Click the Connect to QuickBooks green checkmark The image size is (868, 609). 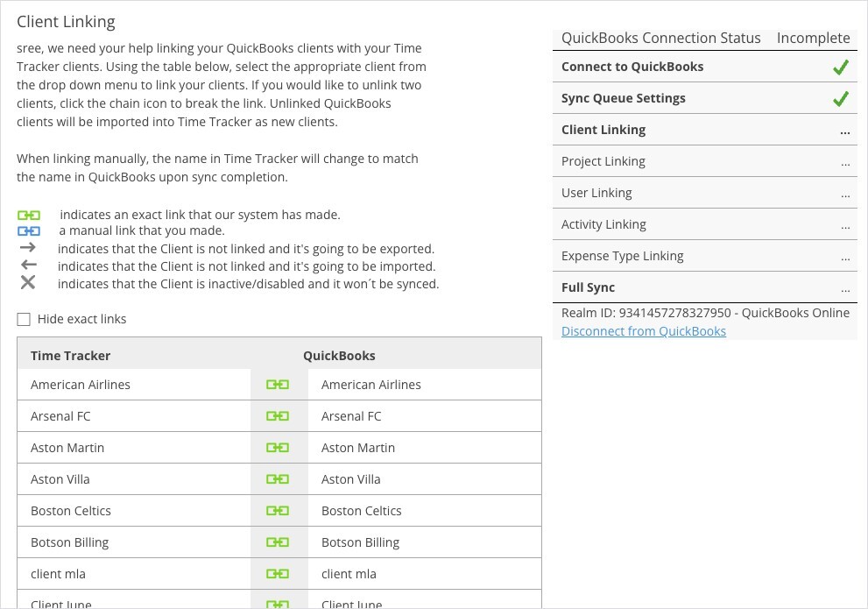point(840,67)
